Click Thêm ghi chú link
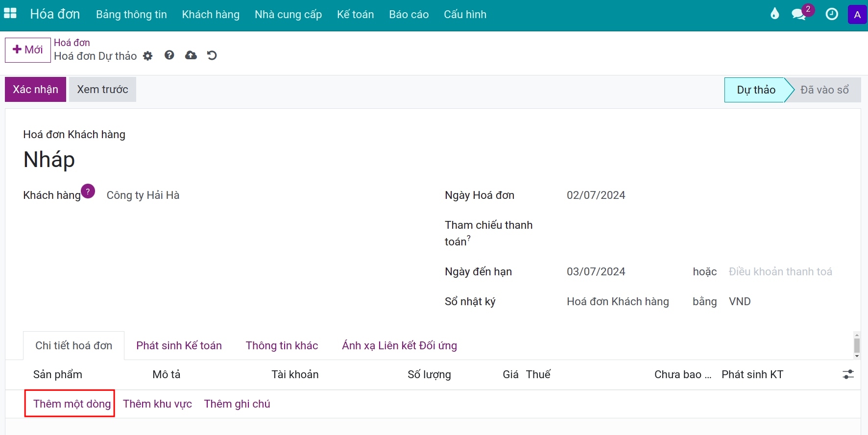 237,404
